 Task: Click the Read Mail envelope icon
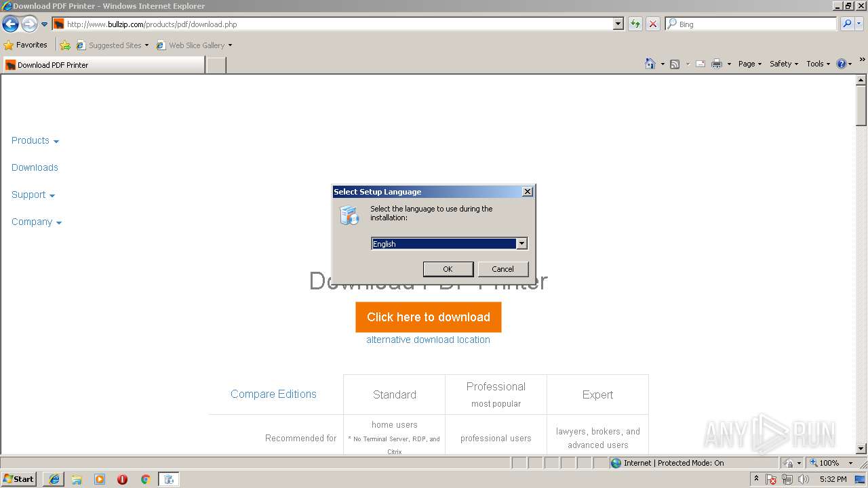tap(701, 64)
